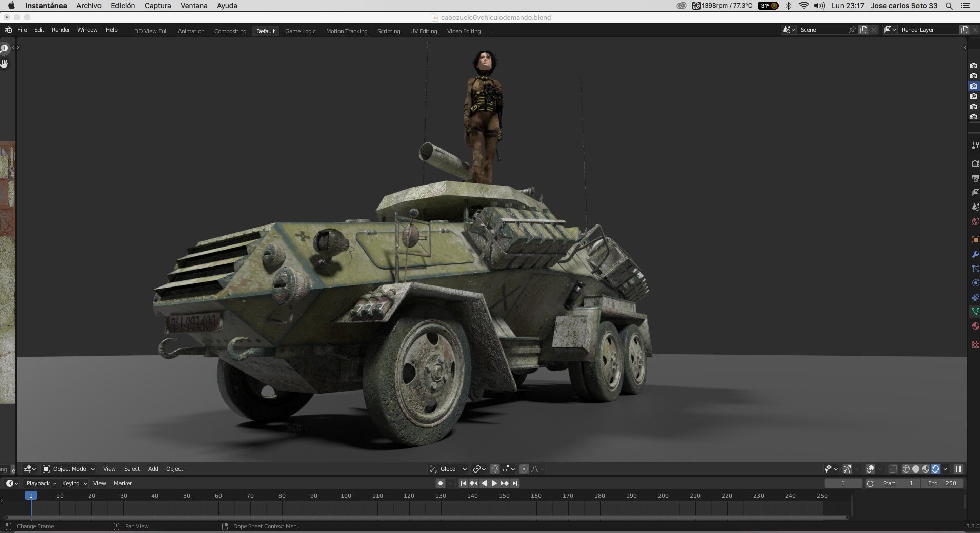Toggle proportional editing in viewport header
This screenshot has height=533, width=980.
tap(524, 469)
